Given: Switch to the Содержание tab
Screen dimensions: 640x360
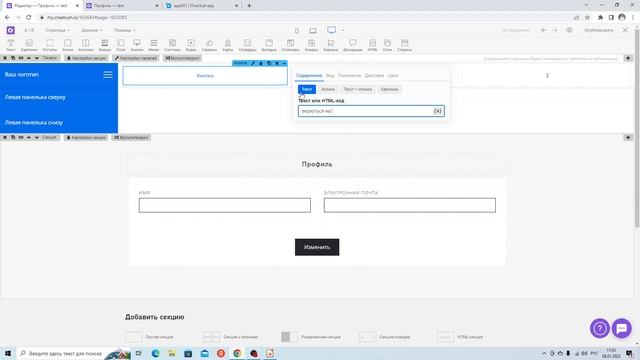Looking at the screenshot, I should (x=309, y=76).
